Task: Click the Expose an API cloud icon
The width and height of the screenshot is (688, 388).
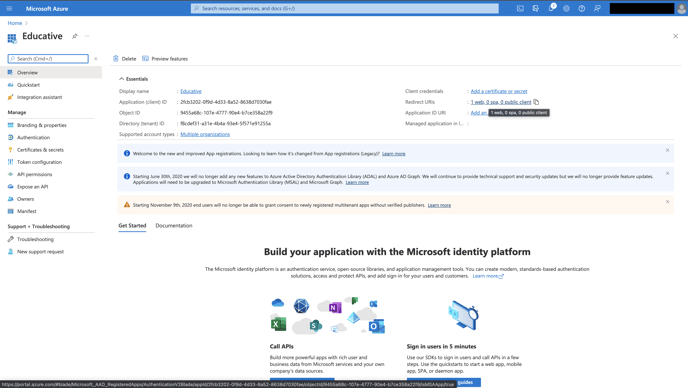Action: pos(11,187)
